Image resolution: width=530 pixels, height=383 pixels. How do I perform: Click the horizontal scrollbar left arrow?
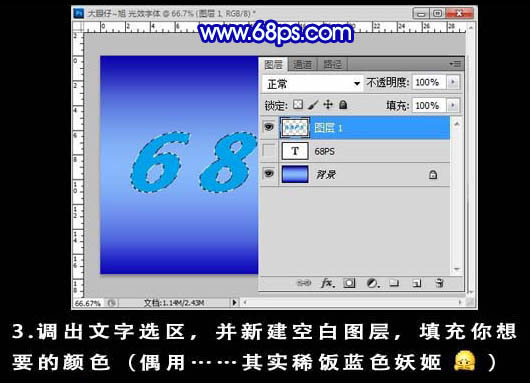[245, 303]
